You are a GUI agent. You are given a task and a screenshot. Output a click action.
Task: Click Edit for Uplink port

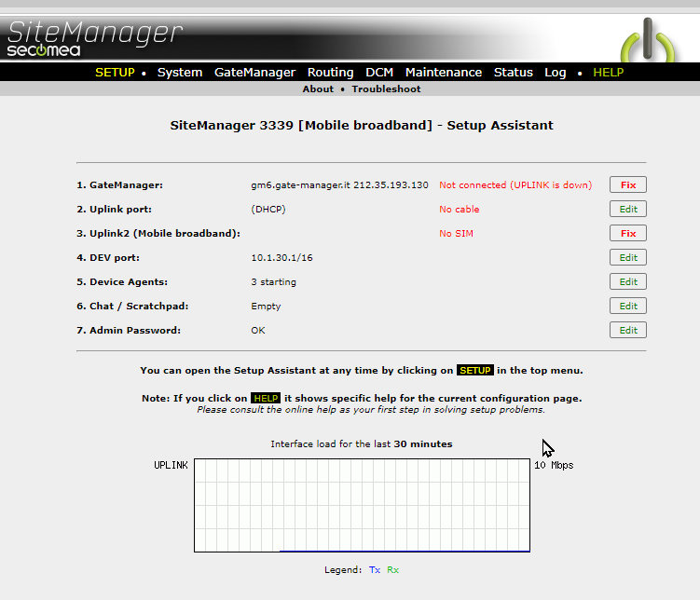tap(627, 209)
